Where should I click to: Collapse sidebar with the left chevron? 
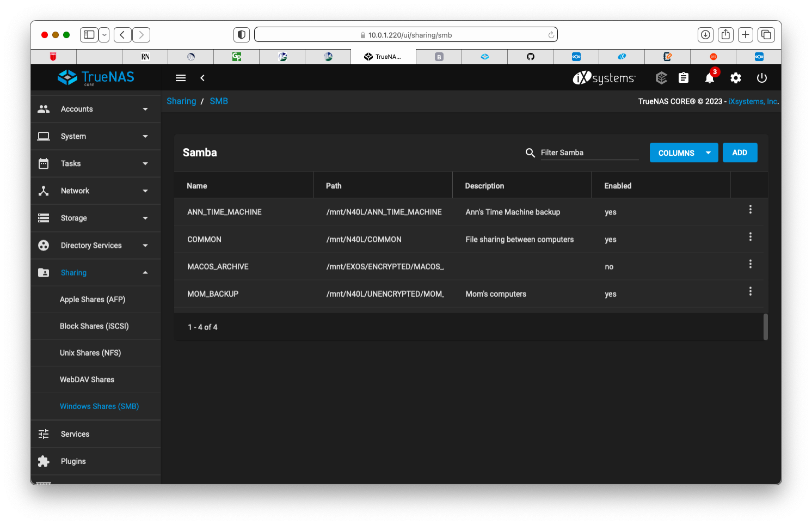point(202,78)
